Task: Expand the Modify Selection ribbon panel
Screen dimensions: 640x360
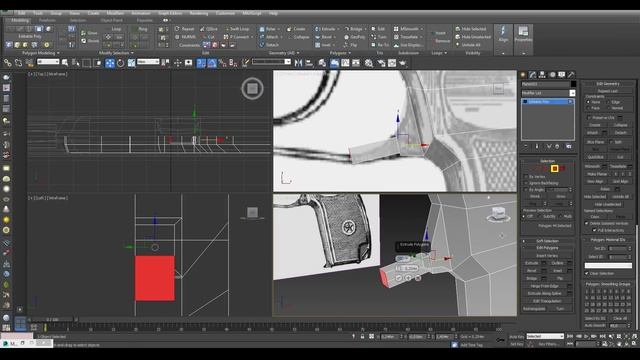Action: click(x=116, y=53)
